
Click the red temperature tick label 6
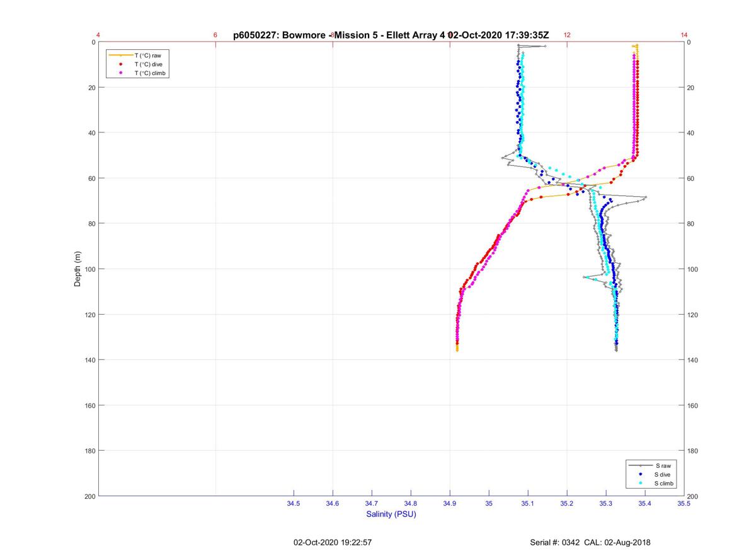tap(215, 35)
